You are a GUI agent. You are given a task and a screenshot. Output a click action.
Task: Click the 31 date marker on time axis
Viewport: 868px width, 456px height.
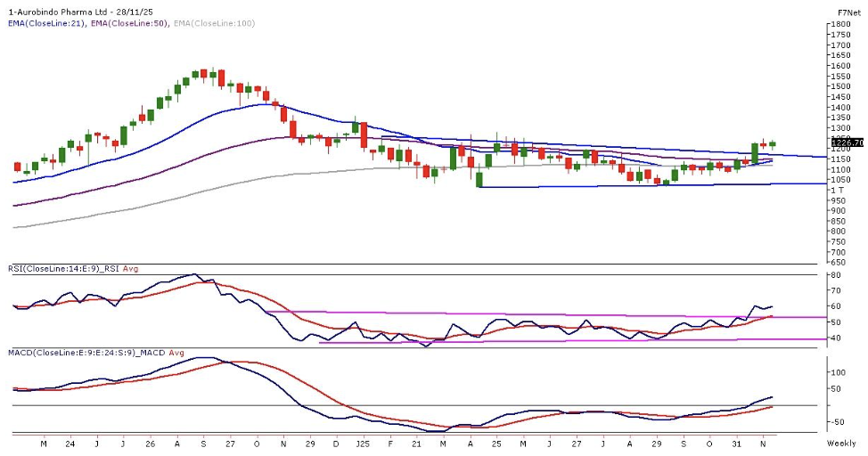click(736, 443)
